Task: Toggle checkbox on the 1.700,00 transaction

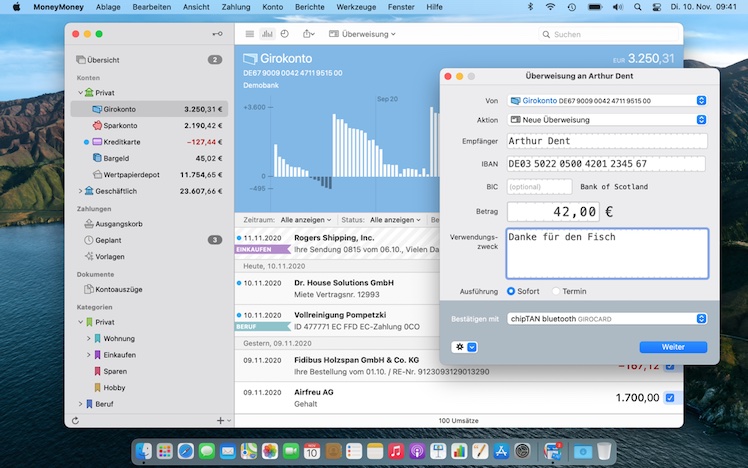Action: [669, 398]
